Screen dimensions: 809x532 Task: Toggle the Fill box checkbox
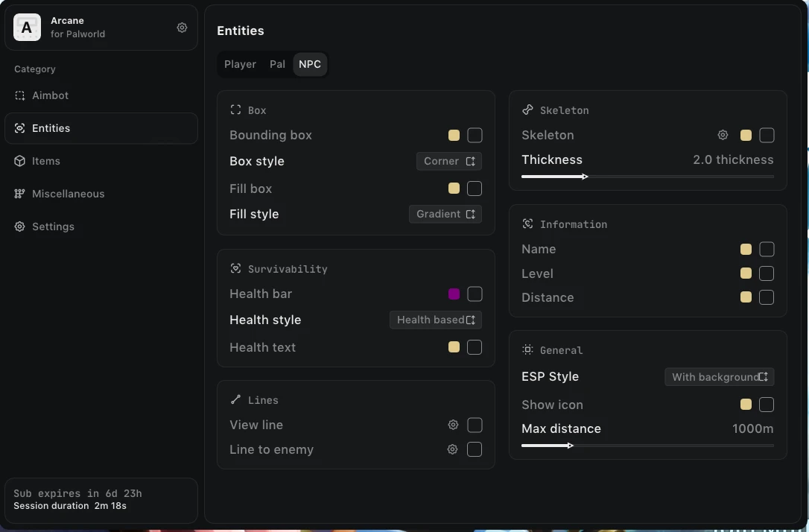[x=475, y=189]
